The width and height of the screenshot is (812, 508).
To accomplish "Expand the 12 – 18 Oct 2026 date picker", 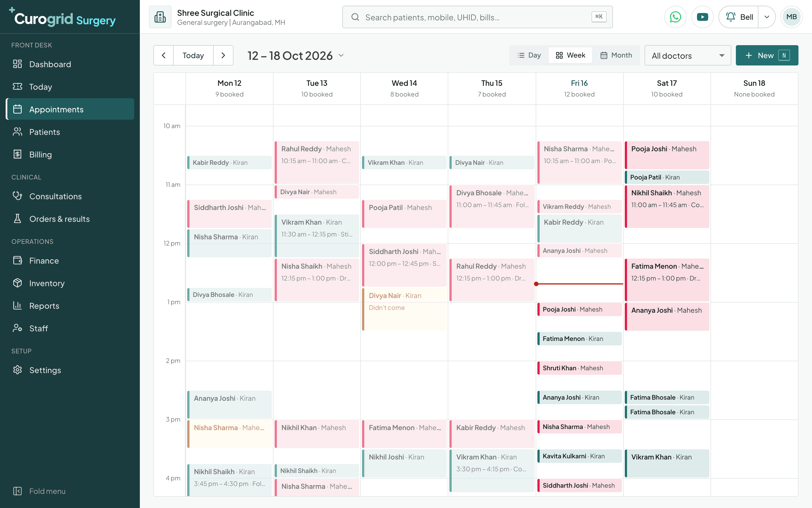I will tap(295, 55).
